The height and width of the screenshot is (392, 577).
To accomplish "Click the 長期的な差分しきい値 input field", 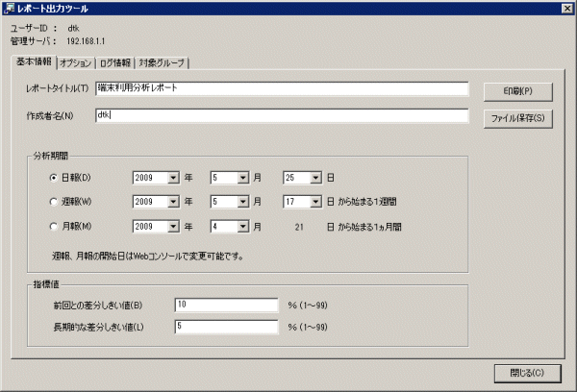I will 226,327.
